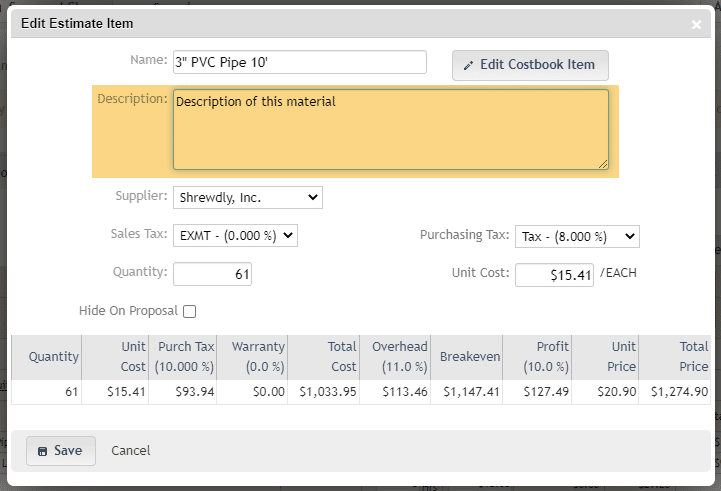Click the floppy disk icon on Save

tap(42, 451)
